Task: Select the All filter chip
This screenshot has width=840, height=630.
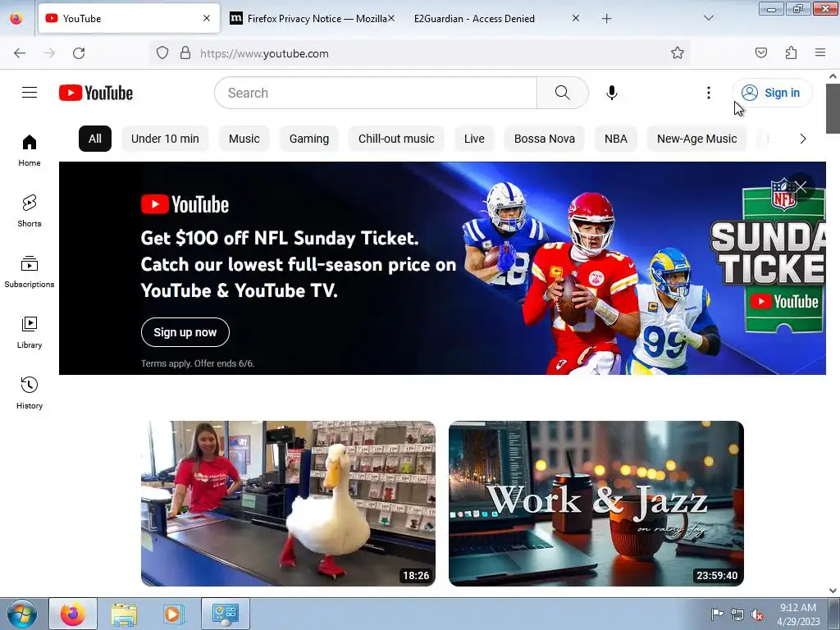Action: pyautogui.click(x=95, y=139)
